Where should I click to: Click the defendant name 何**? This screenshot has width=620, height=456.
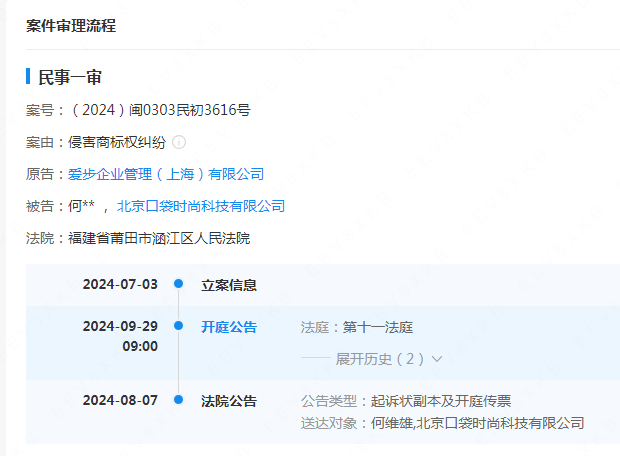pos(81,206)
